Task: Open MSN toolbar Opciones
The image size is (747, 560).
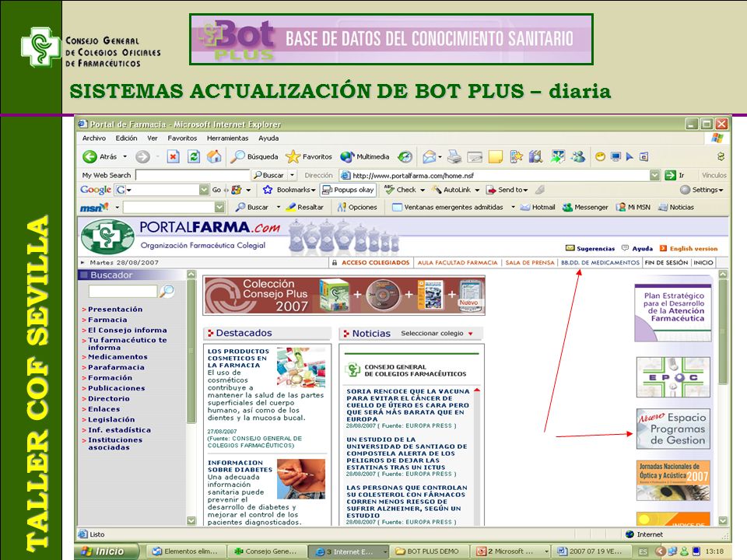Action: 357,207
